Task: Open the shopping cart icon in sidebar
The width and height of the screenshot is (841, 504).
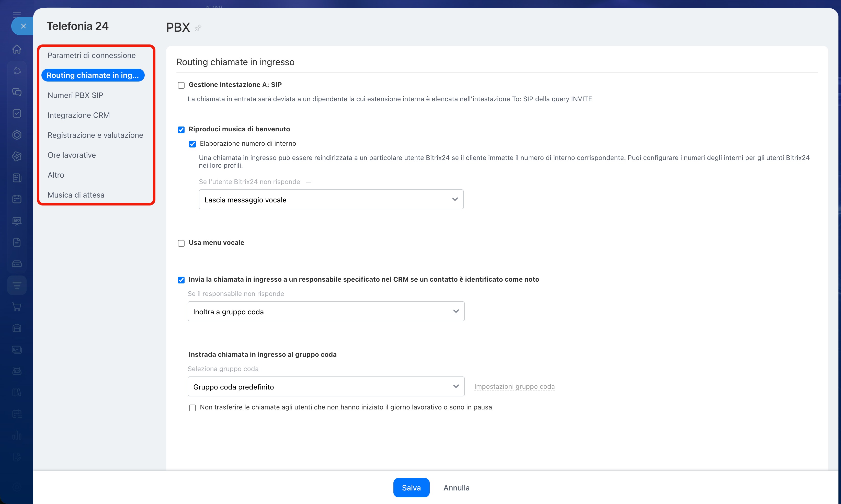Action: pyautogui.click(x=17, y=307)
